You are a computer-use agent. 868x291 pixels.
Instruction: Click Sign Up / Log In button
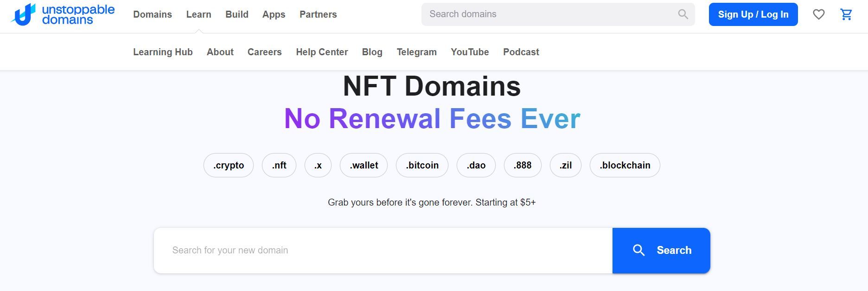753,14
